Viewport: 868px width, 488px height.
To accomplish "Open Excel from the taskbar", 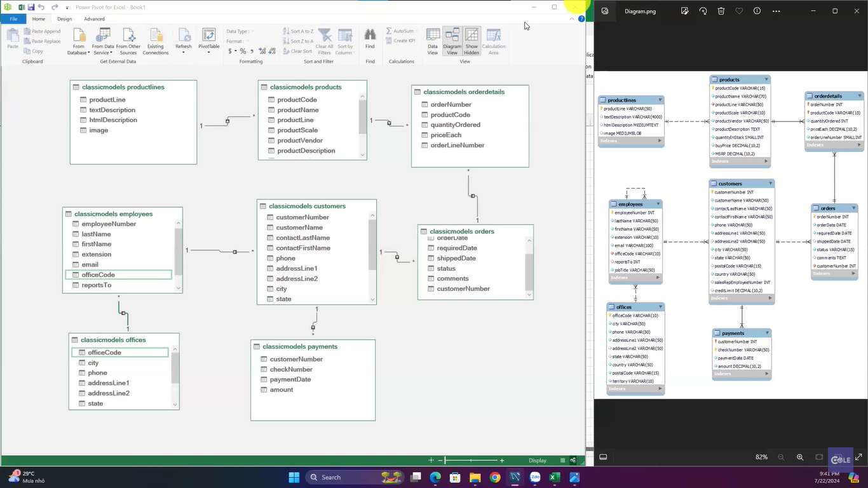I will click(x=554, y=477).
